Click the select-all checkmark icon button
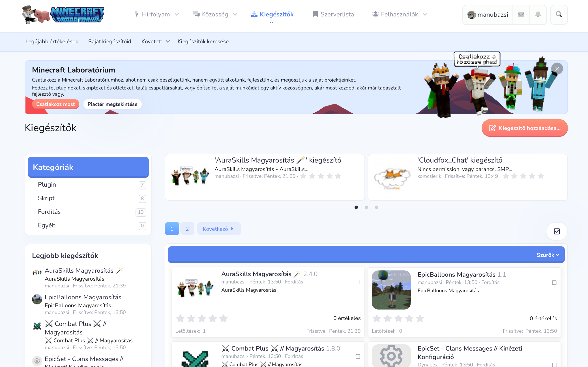The image size is (588, 367). [x=557, y=231]
